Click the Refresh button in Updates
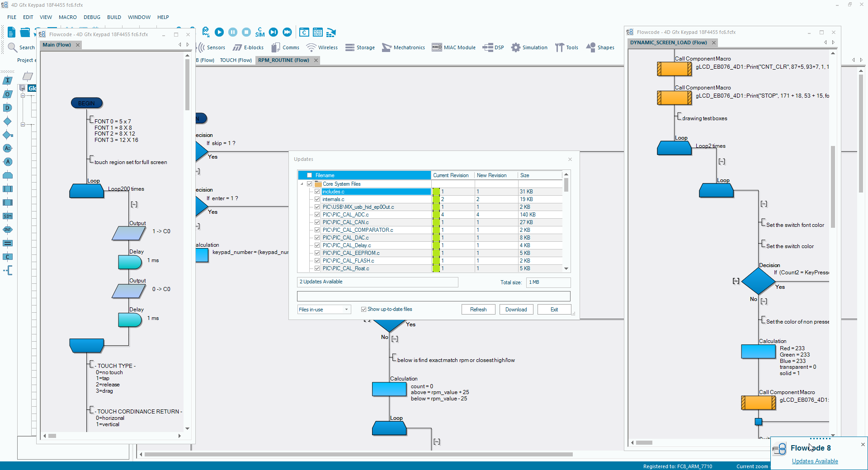868x470 pixels. coord(478,310)
